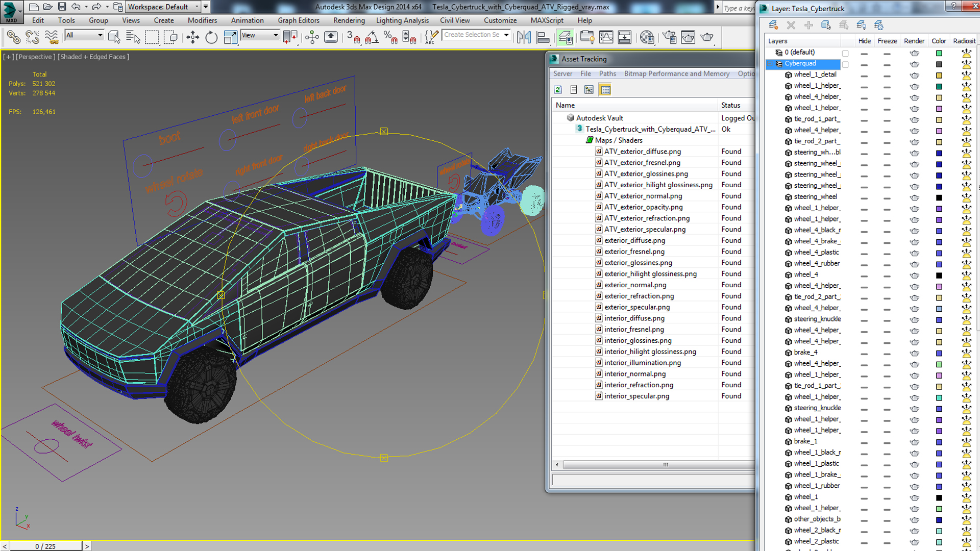
Task: Toggle the Manage Layers toolbar icon
Action: [565, 37]
